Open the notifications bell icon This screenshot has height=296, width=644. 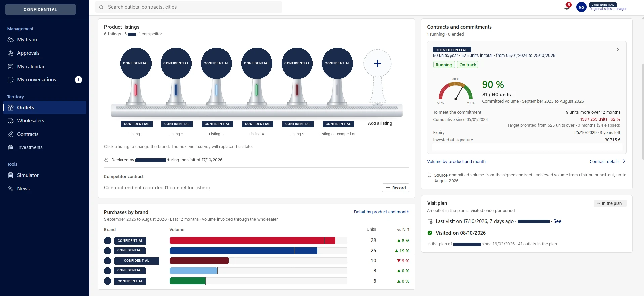tap(567, 7)
